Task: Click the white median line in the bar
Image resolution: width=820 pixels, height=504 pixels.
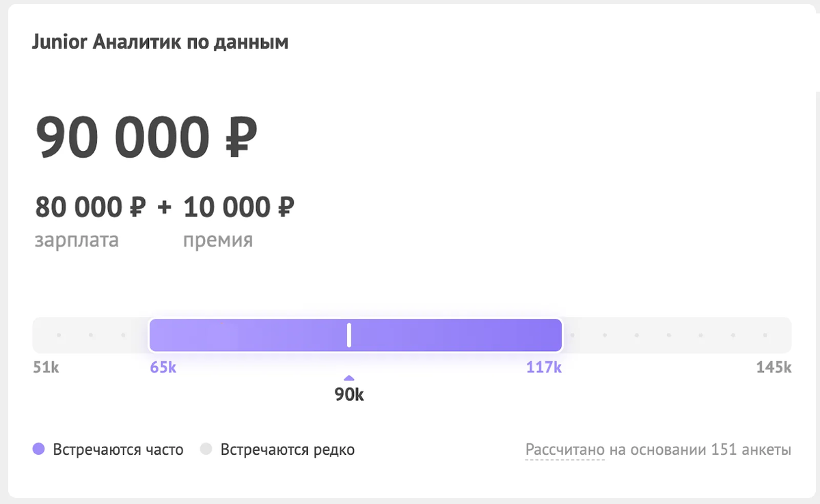Action: (x=349, y=335)
